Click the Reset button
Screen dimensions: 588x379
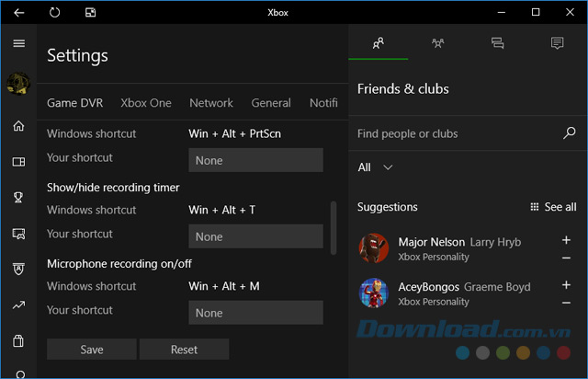click(x=184, y=350)
